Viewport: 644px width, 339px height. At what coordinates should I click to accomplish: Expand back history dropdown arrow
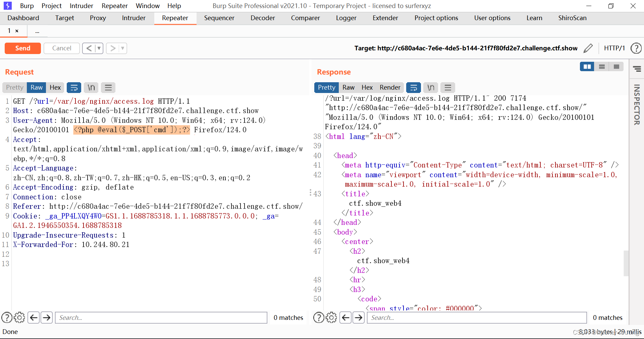99,48
